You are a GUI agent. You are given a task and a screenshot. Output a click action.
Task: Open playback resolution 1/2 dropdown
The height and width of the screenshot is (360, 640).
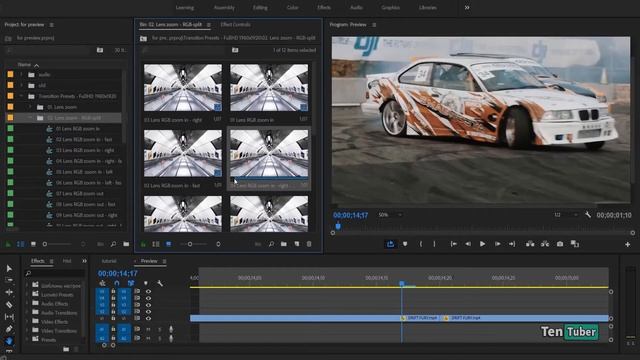pos(566,215)
